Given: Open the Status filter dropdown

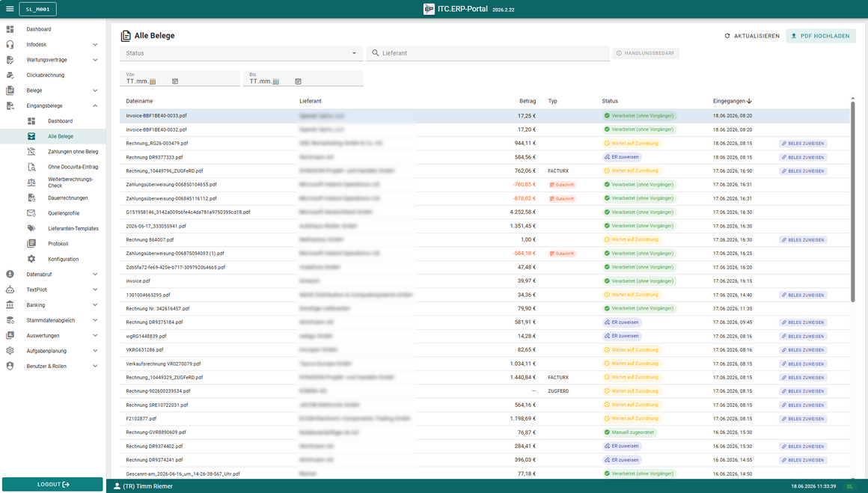Looking at the screenshot, I should coord(242,53).
